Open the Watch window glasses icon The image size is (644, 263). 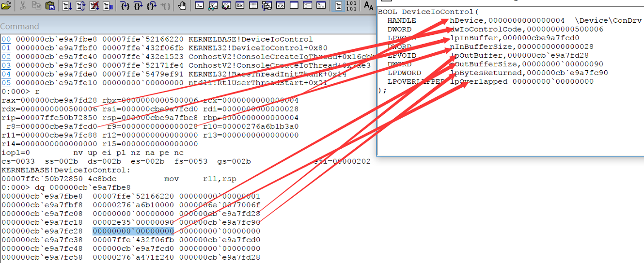pos(213,6)
